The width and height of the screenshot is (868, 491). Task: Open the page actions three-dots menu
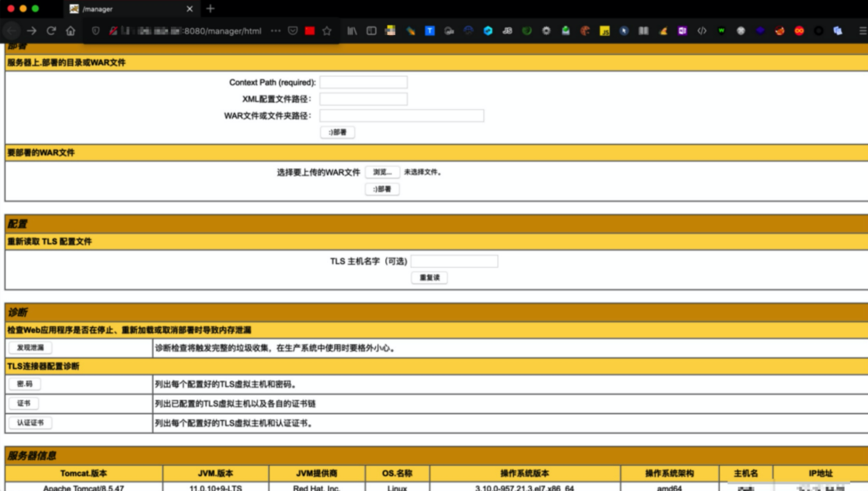[275, 31]
